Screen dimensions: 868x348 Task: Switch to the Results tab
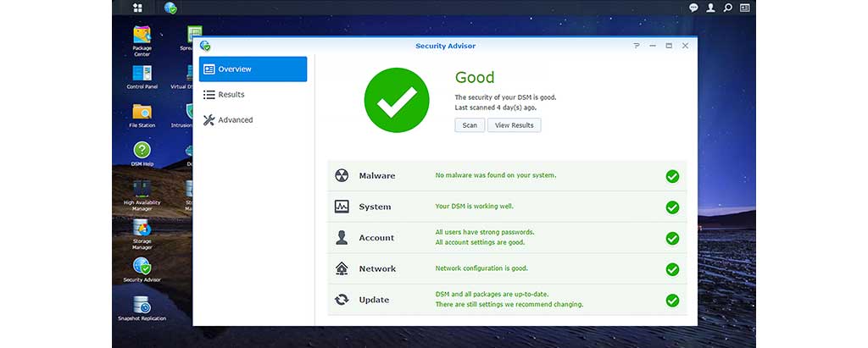tap(253, 95)
